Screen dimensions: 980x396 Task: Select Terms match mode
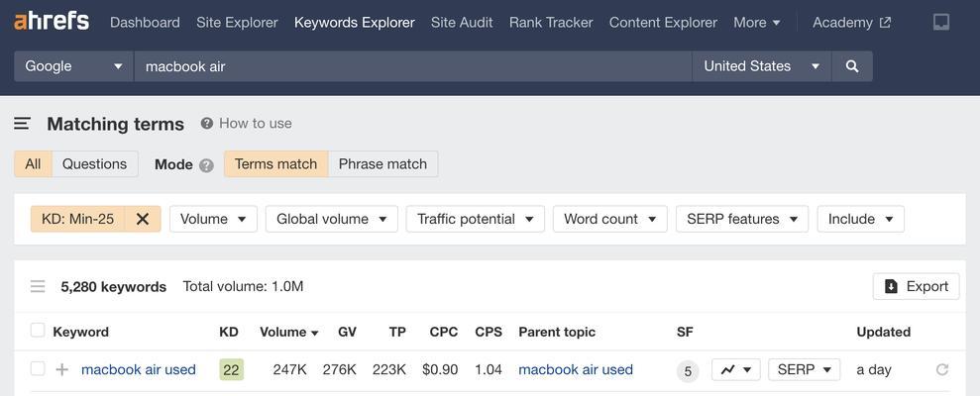pos(275,164)
